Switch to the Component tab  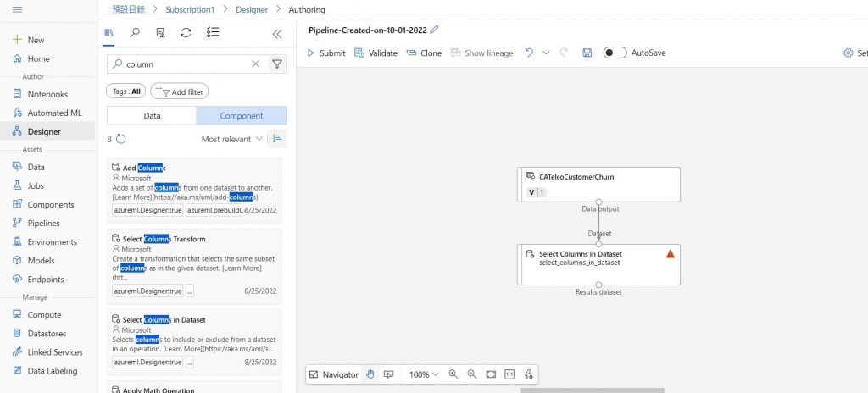coord(242,116)
